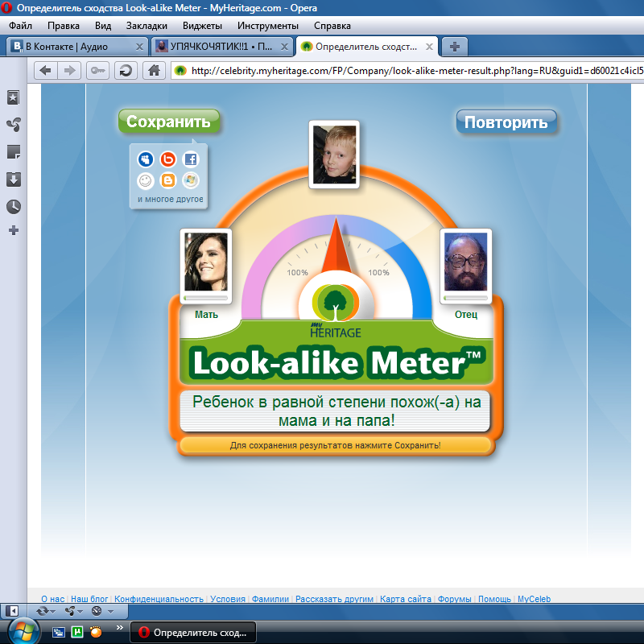644x644 pixels.
Task: Open the Наш блог footer link
Action: pyautogui.click(x=89, y=599)
